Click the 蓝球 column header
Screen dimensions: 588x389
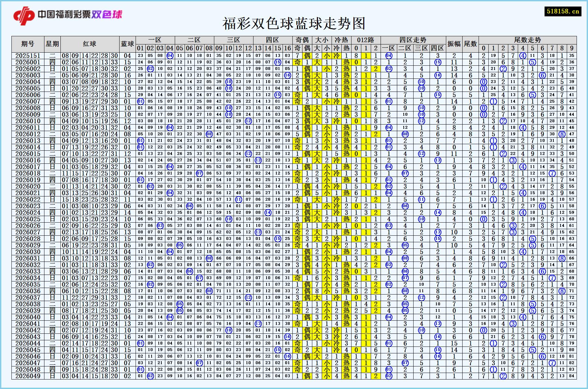[x=127, y=44]
